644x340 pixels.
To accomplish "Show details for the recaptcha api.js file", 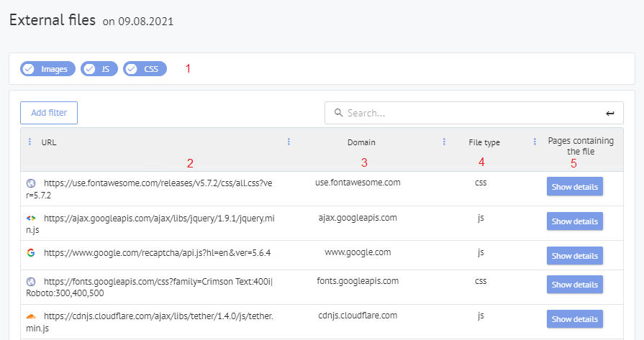I will (x=574, y=255).
